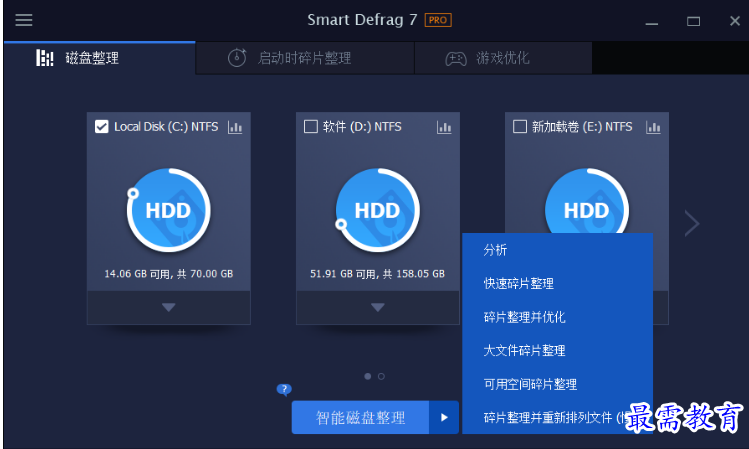Open the arrow dropdown beside 智能磁盘整理

[x=444, y=417]
